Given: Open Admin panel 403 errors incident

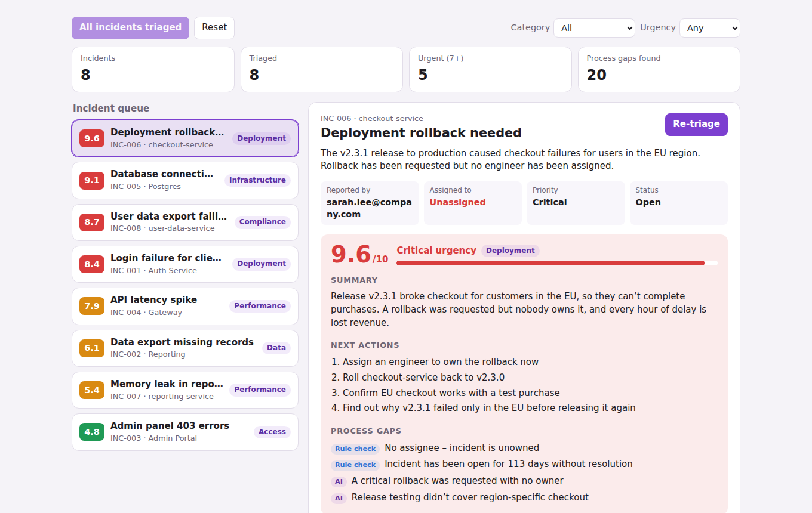Looking at the screenshot, I should tap(185, 432).
